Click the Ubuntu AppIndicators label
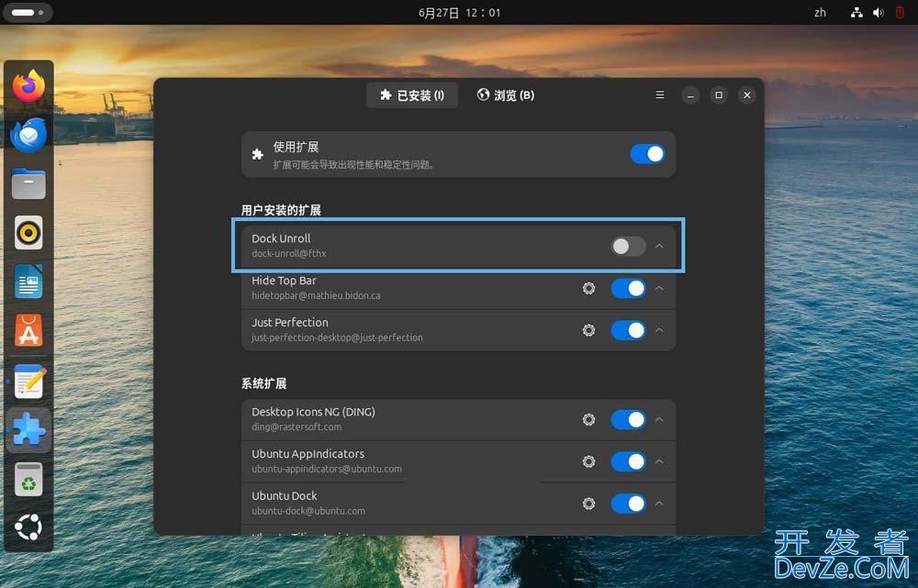This screenshot has width=918, height=588. [308, 453]
